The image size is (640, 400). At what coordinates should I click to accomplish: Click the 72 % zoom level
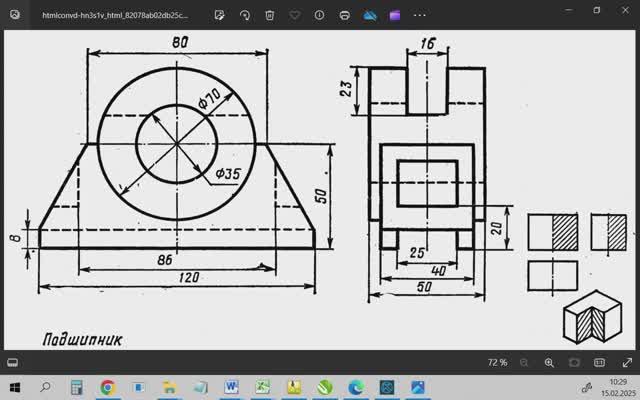coord(497,362)
